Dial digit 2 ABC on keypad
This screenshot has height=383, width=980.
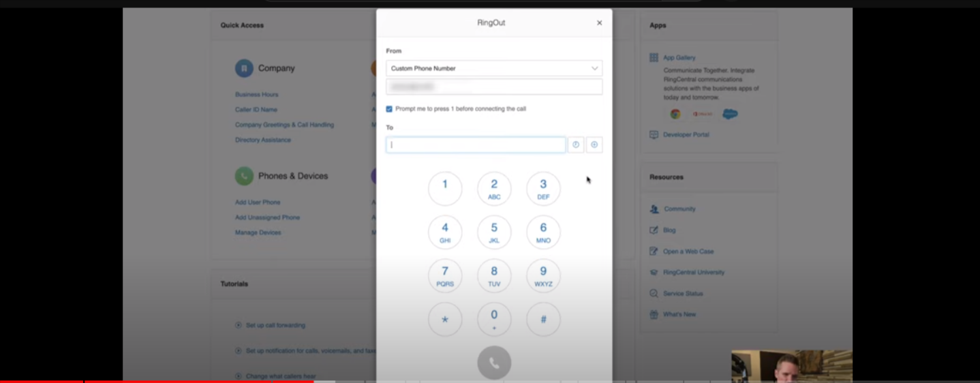(x=494, y=189)
